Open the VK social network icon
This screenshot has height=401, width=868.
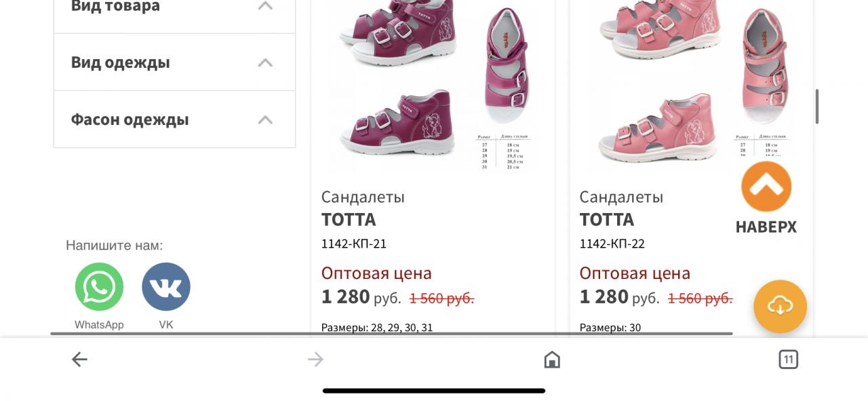[166, 287]
